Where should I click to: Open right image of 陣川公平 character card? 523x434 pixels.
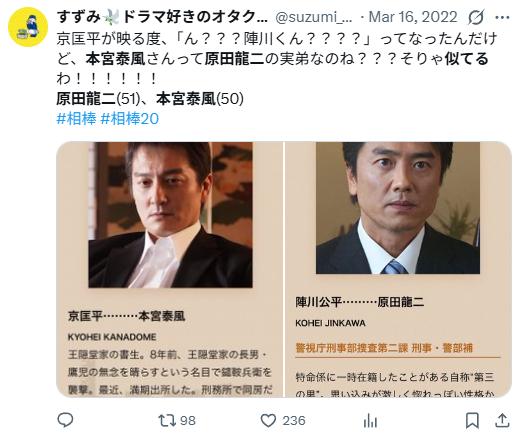click(398, 269)
